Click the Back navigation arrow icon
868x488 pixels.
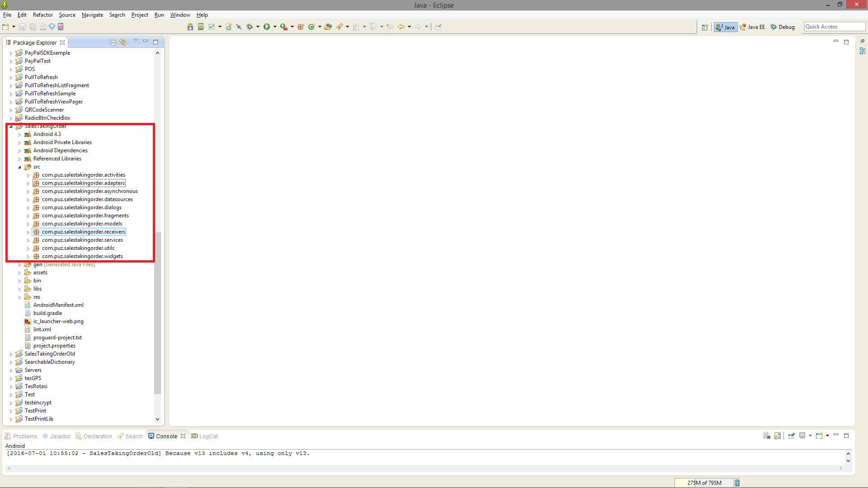point(401,27)
